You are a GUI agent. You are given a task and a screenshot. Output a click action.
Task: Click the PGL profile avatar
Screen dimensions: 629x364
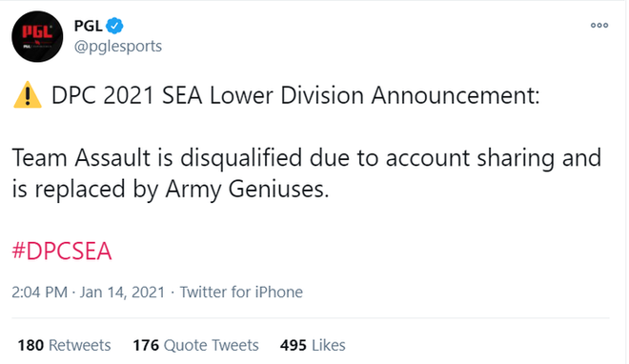coord(37,36)
